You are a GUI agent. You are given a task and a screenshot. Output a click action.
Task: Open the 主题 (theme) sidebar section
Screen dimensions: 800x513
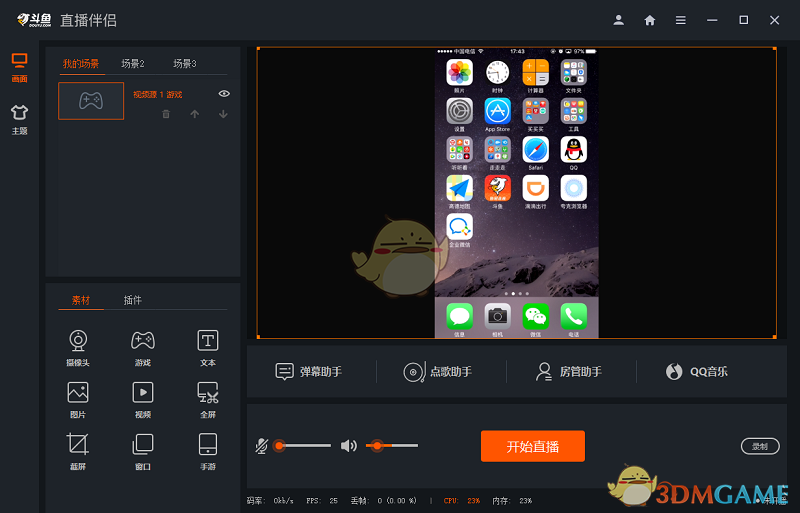pyautogui.click(x=19, y=119)
